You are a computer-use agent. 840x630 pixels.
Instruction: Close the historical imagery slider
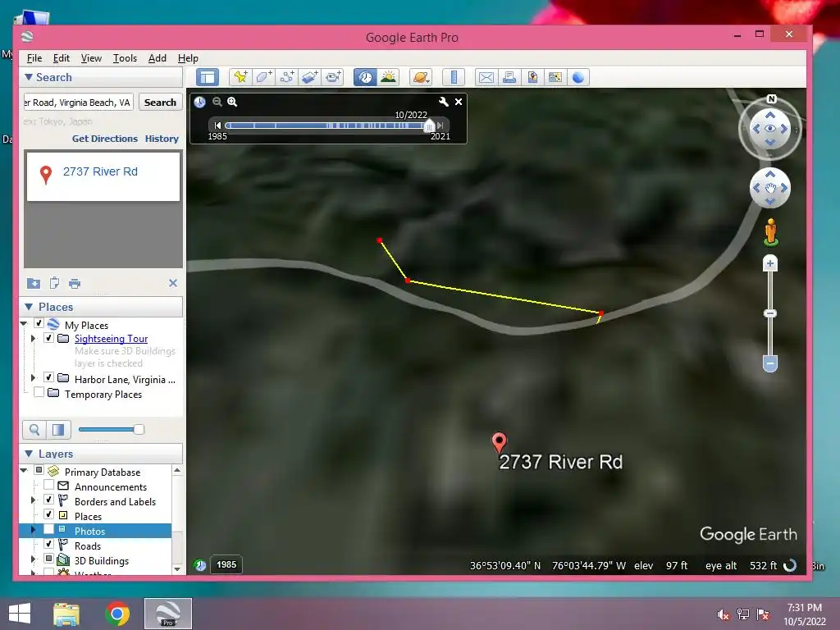coord(459,102)
